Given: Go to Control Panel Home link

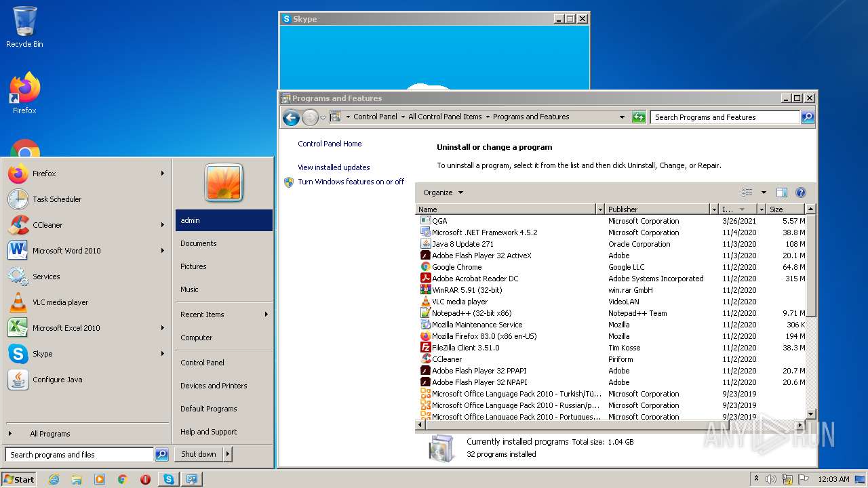Looking at the screenshot, I should click(330, 144).
